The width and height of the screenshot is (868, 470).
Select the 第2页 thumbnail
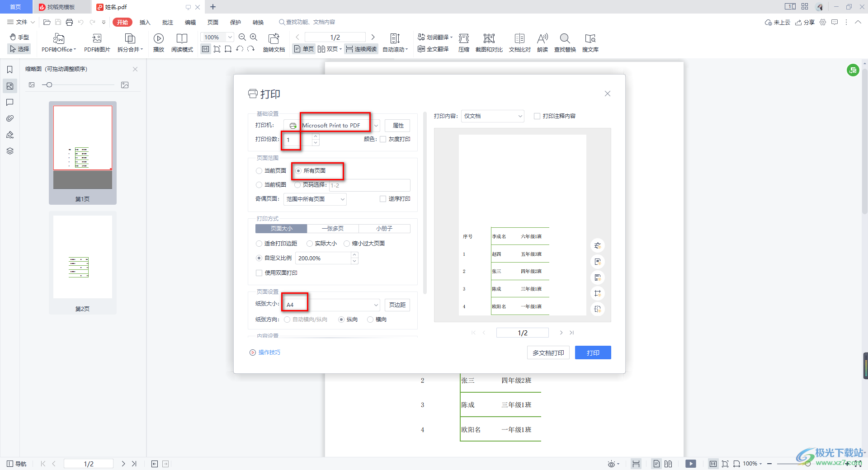click(83, 263)
